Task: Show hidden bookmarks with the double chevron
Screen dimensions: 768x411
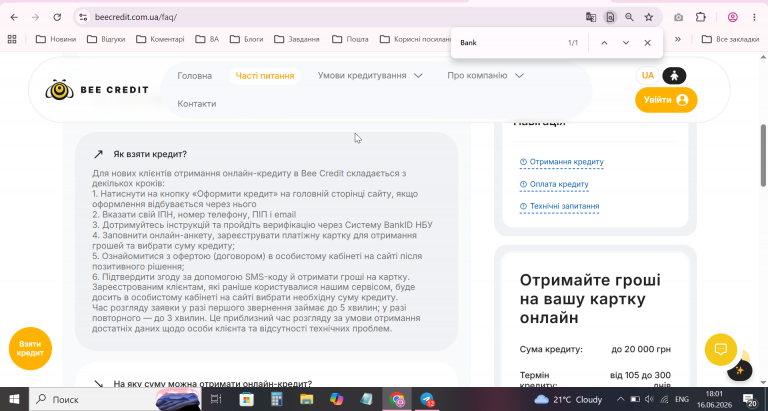Action: tap(678, 39)
